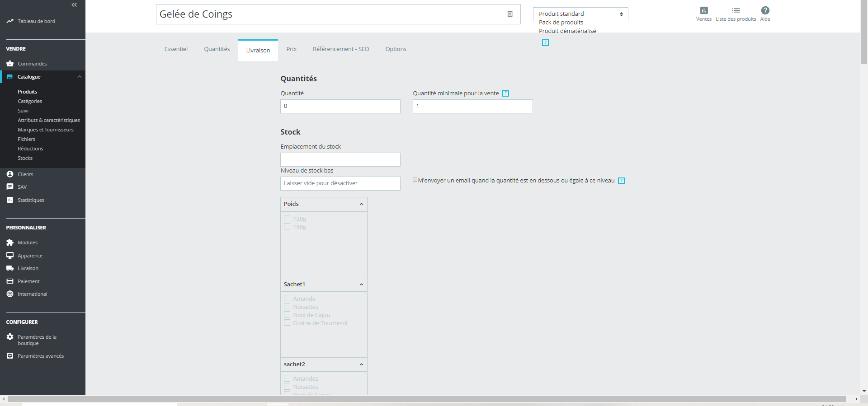Screen dimensions: 868x406
Task: Click the vertical scrollbar thumb
Action: [x=864, y=33]
